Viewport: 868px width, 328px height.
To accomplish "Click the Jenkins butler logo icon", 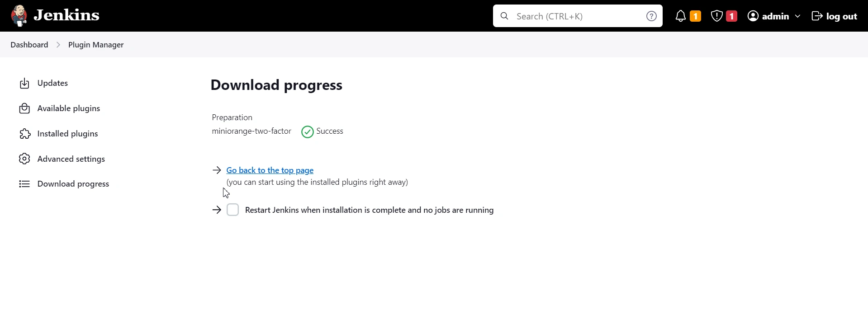I will click(x=19, y=16).
